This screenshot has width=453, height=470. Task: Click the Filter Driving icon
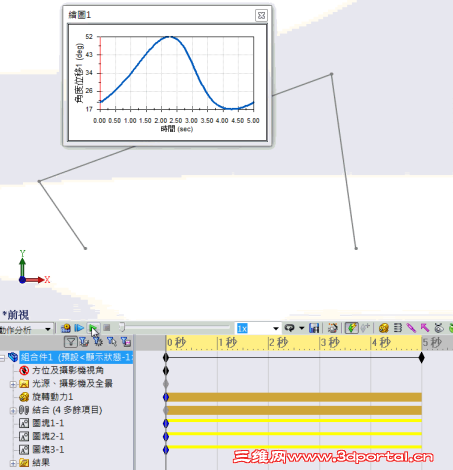(x=98, y=342)
